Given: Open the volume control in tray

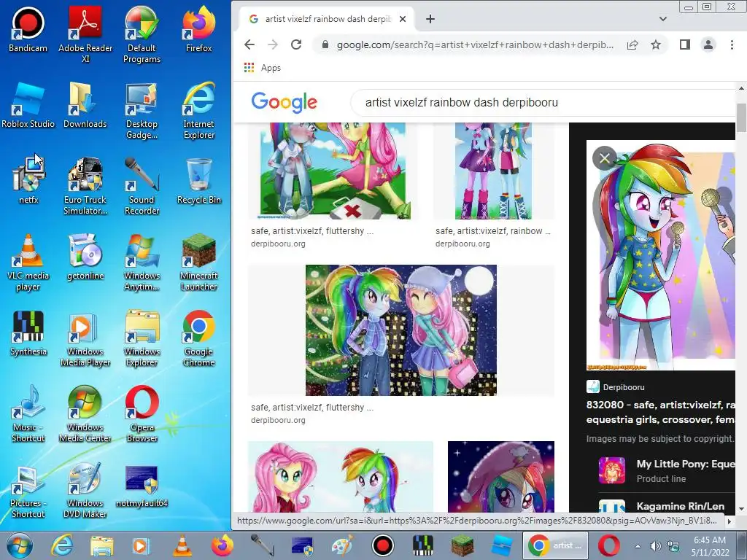Looking at the screenshot, I should (x=656, y=546).
